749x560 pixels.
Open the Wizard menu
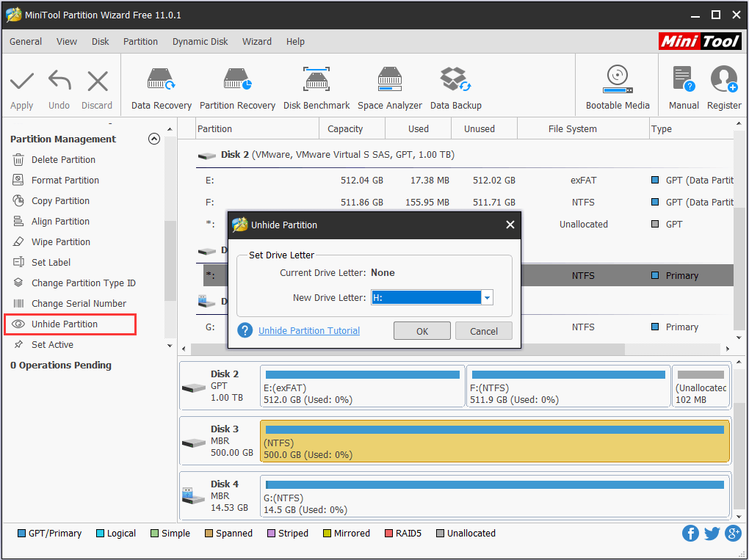(256, 42)
